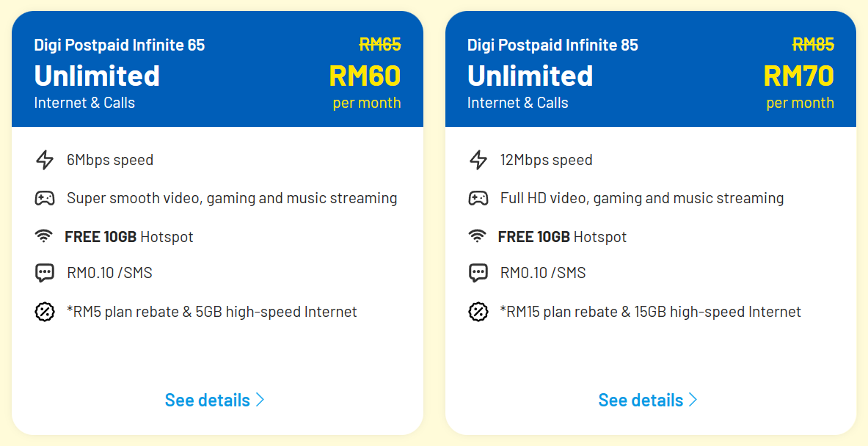Click Wi-Fi hotspot icon in Infinite 65 card
This screenshot has width=868, height=446.
click(45, 237)
